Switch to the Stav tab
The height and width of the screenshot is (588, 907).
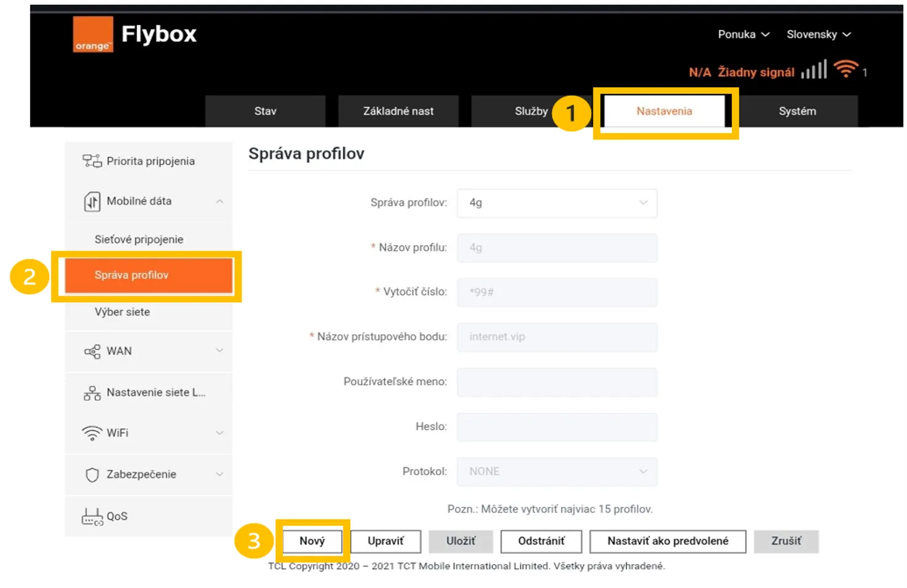pos(265,111)
